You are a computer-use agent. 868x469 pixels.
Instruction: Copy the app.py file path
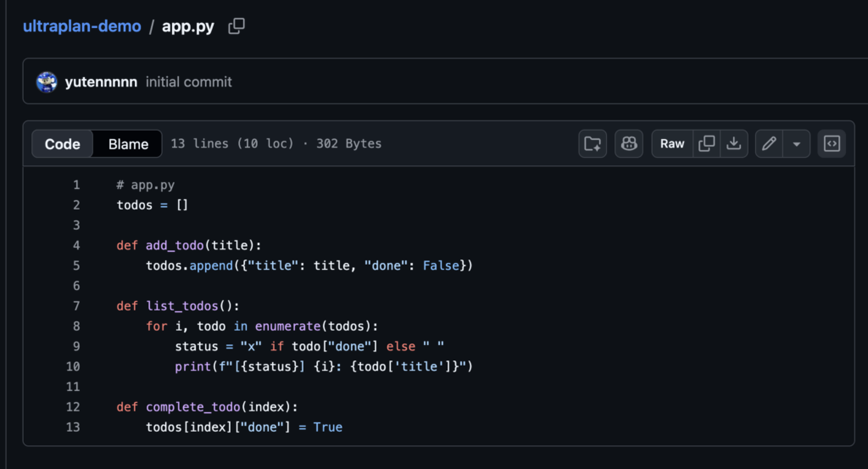236,26
